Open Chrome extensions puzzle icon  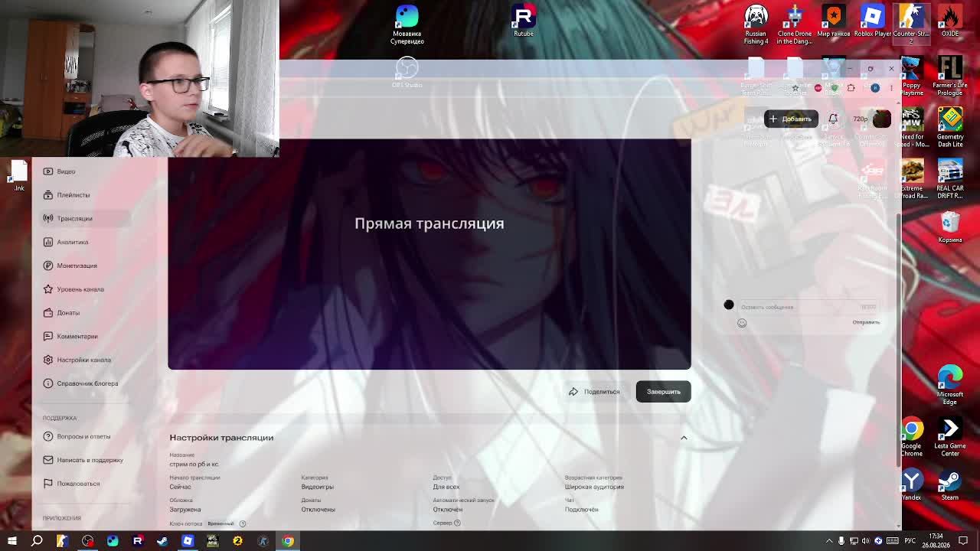pyautogui.click(x=851, y=88)
